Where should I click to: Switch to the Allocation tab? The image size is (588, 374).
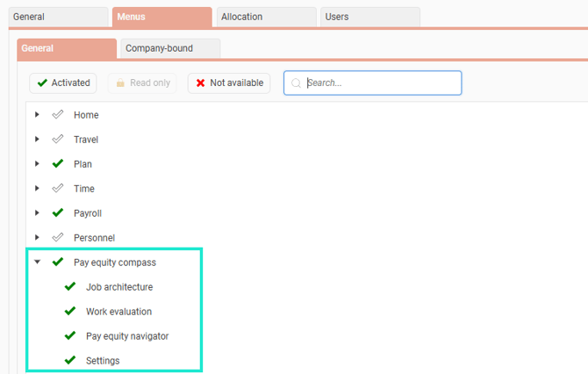[266, 17]
